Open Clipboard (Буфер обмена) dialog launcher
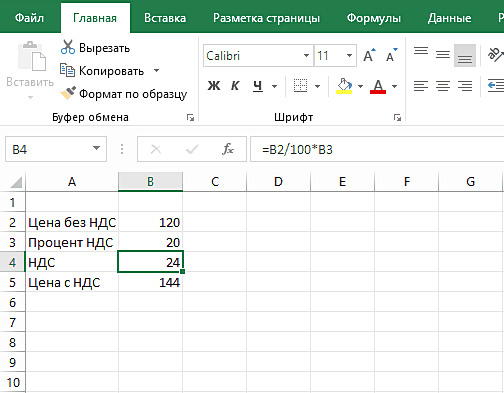Image resolution: width=504 pixels, height=393 pixels. click(x=190, y=117)
